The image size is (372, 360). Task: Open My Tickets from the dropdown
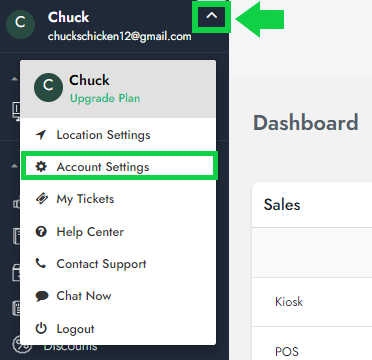118,199
